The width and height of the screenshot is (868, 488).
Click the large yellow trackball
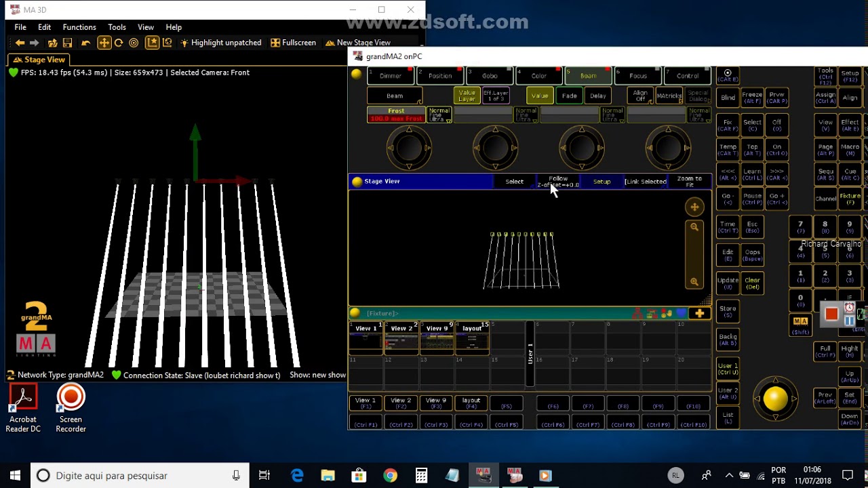pyautogui.click(x=775, y=399)
